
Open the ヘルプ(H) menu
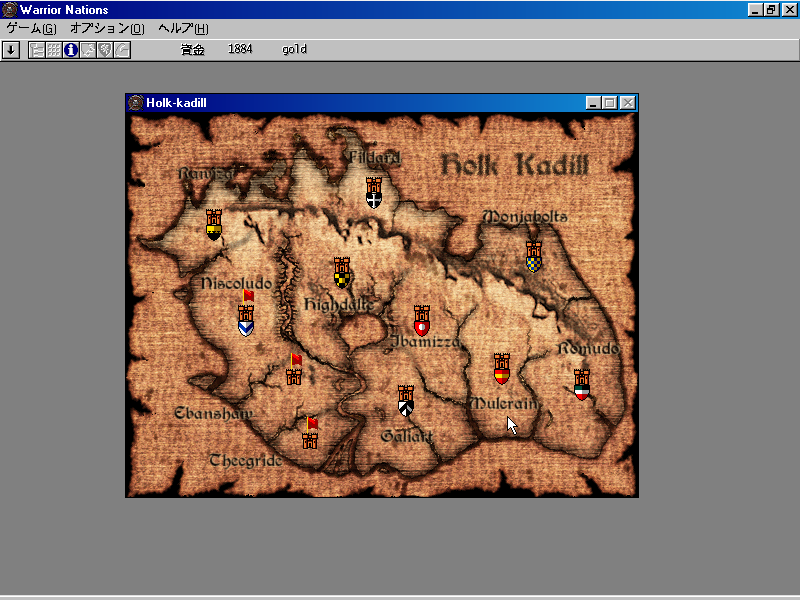point(183,29)
